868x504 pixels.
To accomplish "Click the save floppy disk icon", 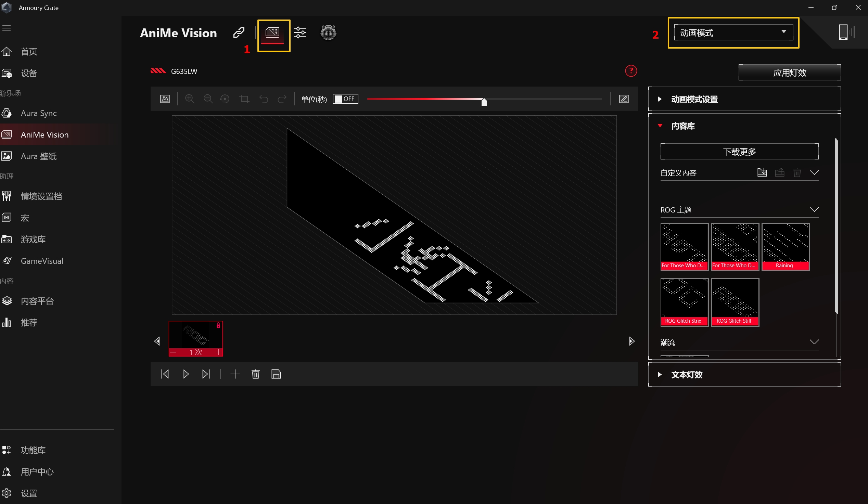I will [276, 374].
